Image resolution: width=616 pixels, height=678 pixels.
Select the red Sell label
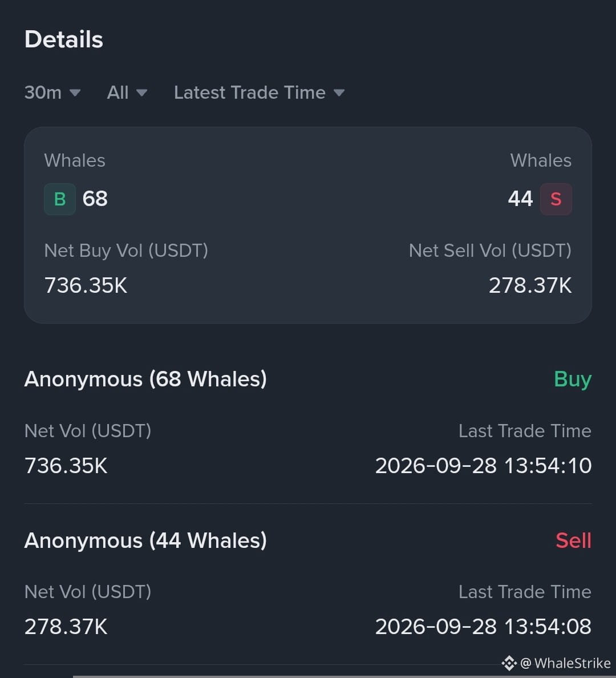(573, 540)
